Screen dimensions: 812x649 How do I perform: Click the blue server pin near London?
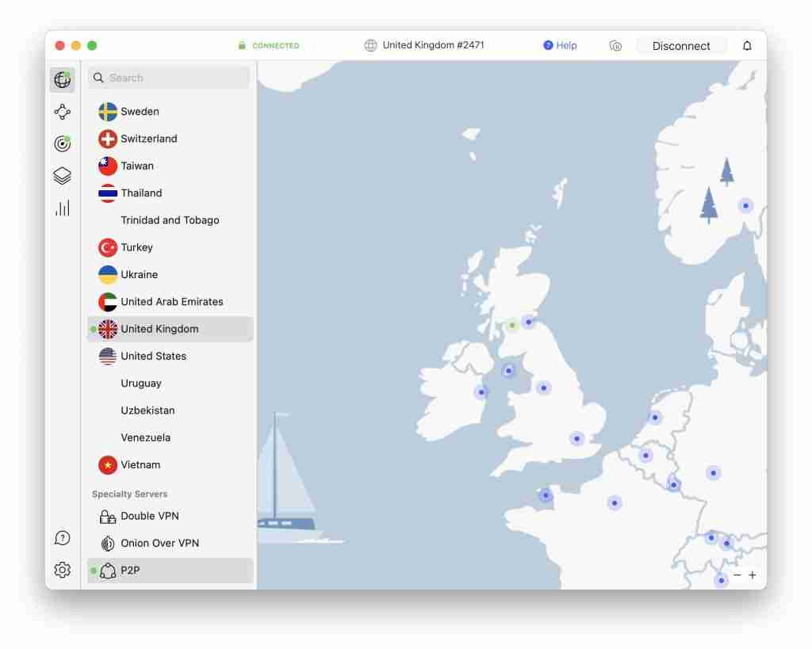tap(577, 439)
